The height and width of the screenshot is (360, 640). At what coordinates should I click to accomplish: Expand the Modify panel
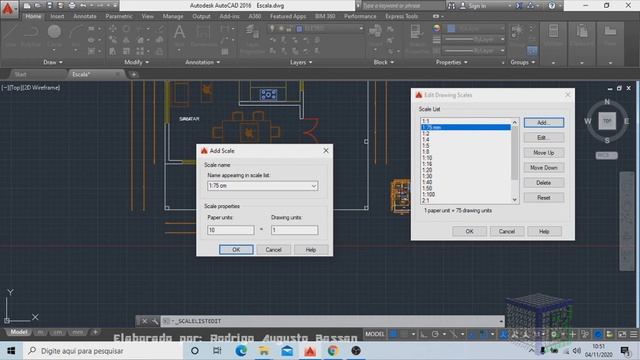(136, 62)
